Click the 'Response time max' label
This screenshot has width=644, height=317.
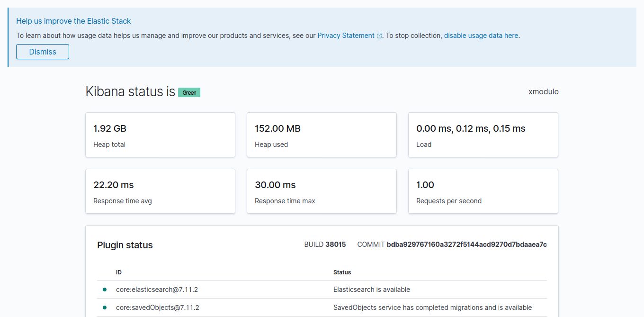coord(285,201)
